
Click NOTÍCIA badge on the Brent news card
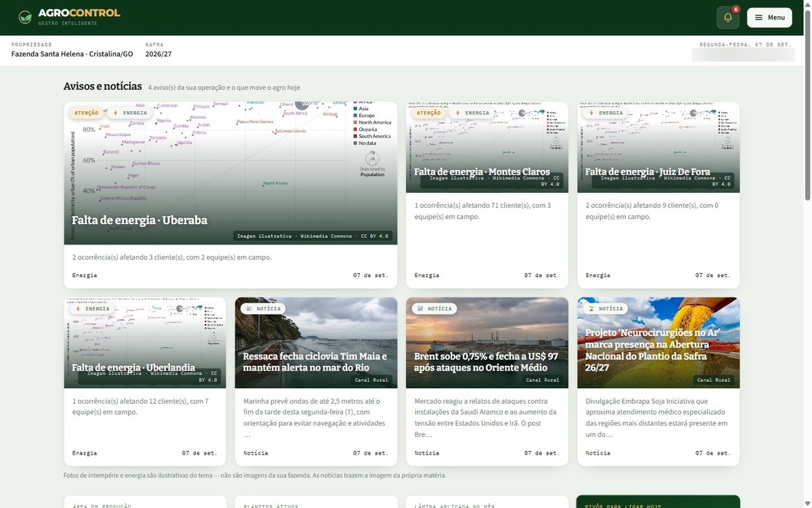tap(434, 309)
